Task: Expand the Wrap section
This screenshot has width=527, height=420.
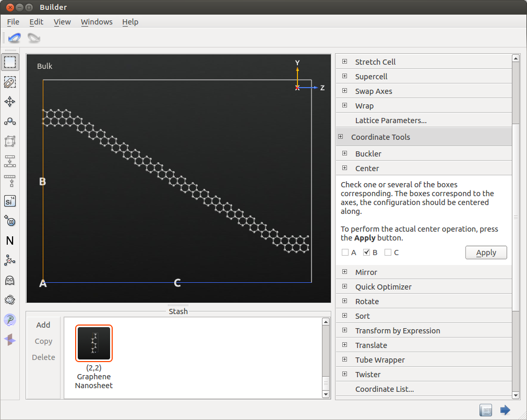Action: click(345, 105)
